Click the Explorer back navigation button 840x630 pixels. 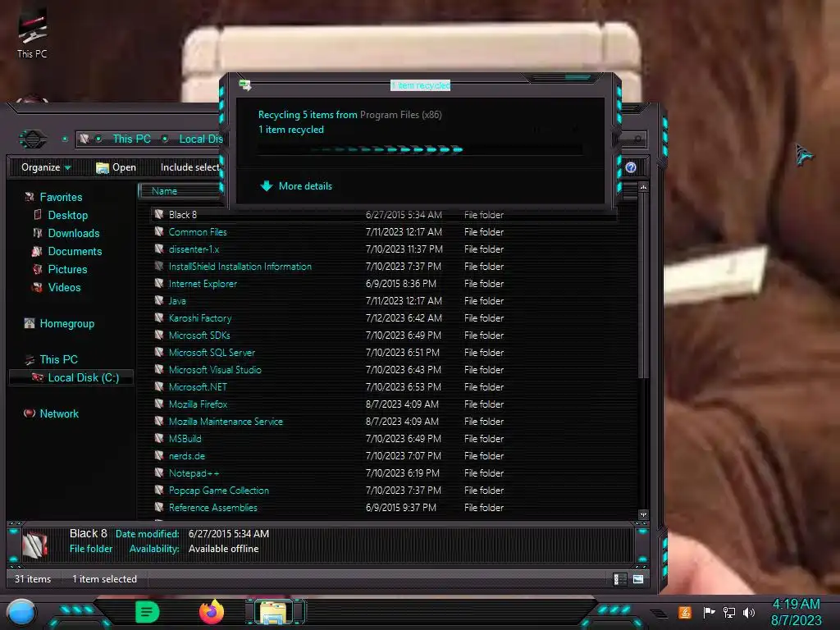pyautogui.click(x=33, y=139)
